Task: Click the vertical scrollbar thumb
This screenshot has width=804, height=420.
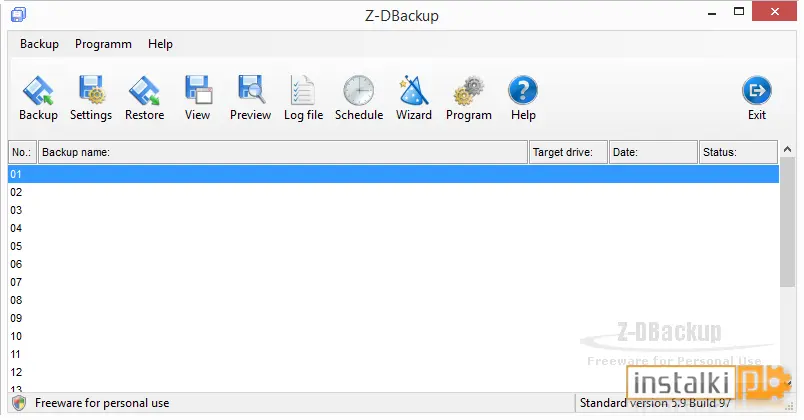Action: (787, 222)
